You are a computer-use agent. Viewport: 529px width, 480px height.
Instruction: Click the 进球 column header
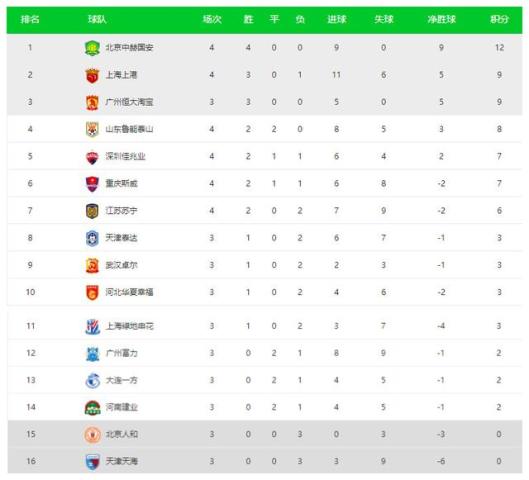click(336, 19)
